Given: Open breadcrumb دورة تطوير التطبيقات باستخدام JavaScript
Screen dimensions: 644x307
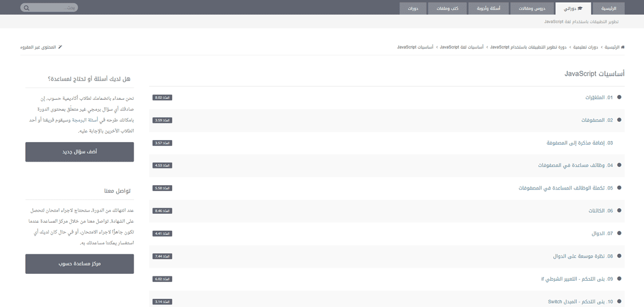Looking at the screenshot, I should point(529,47).
